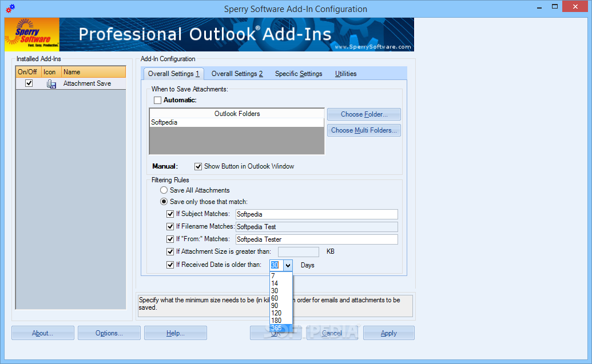592x364 pixels.
Task: Select the Softpedia folder in Outlook Folders
Action: 237,122
